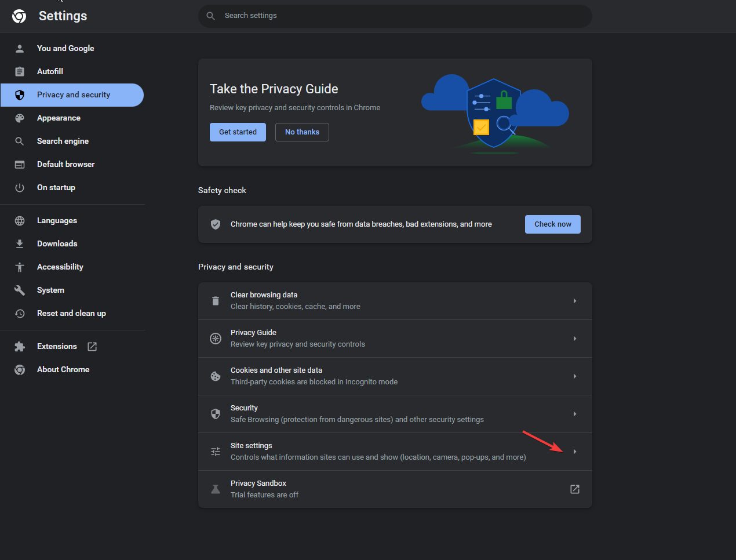Screen dimensions: 736x560
Task: Switch to the Appearance section
Action: [72, 118]
